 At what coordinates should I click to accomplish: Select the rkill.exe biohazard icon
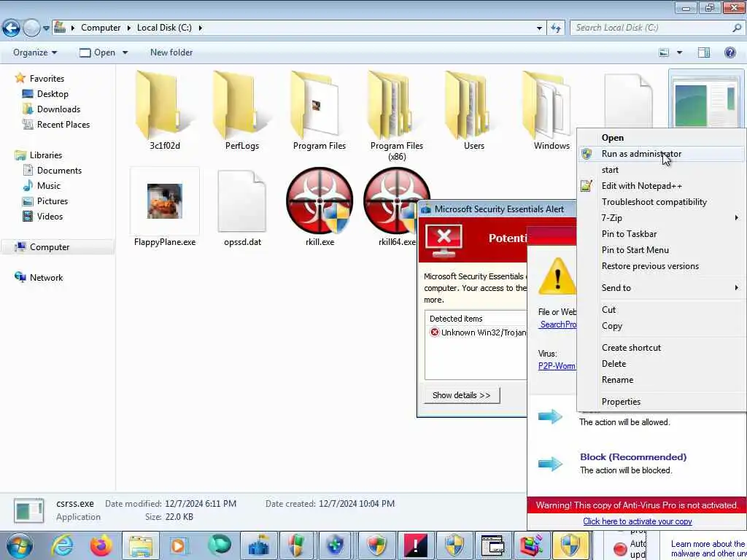click(320, 201)
